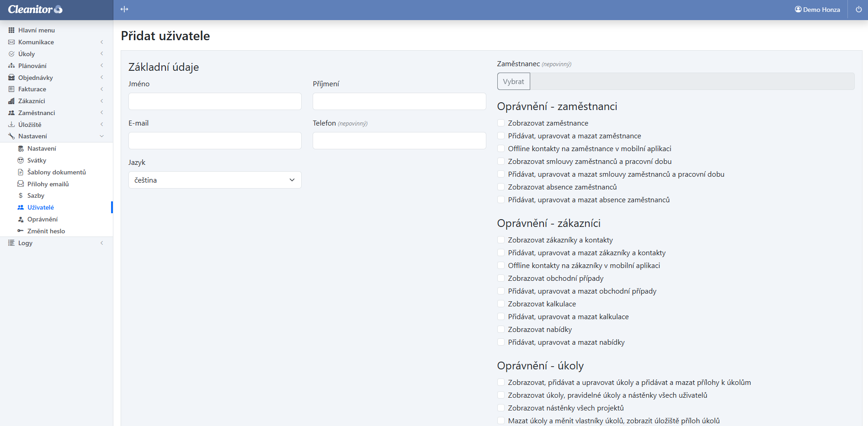
Task: Click the Hlavní menu grid icon
Action: tap(11, 30)
